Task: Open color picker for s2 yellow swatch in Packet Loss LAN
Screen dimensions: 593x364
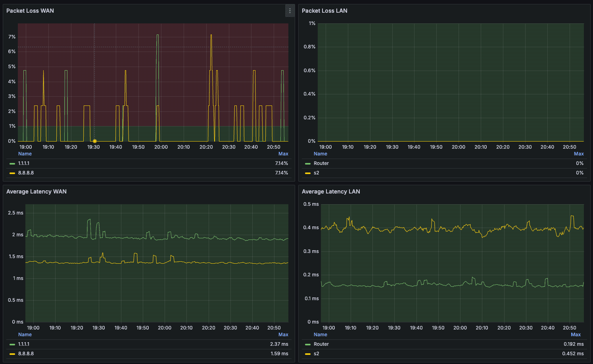Action: (x=308, y=173)
